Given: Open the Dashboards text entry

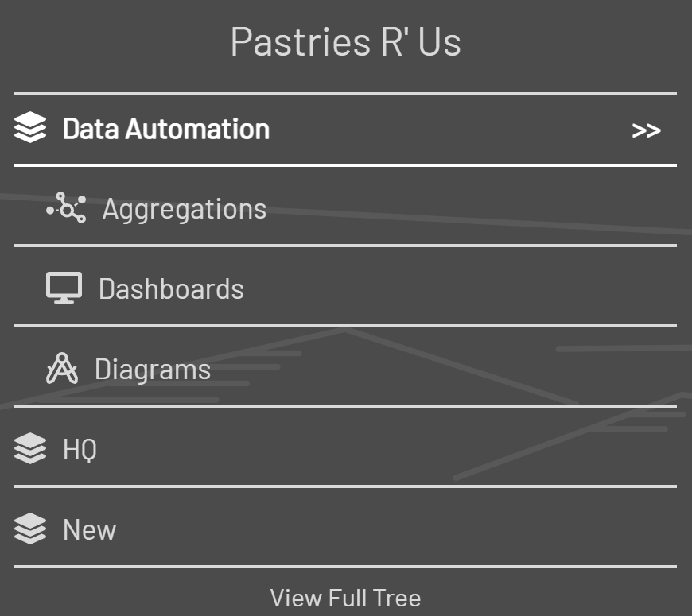Looking at the screenshot, I should (x=171, y=289).
